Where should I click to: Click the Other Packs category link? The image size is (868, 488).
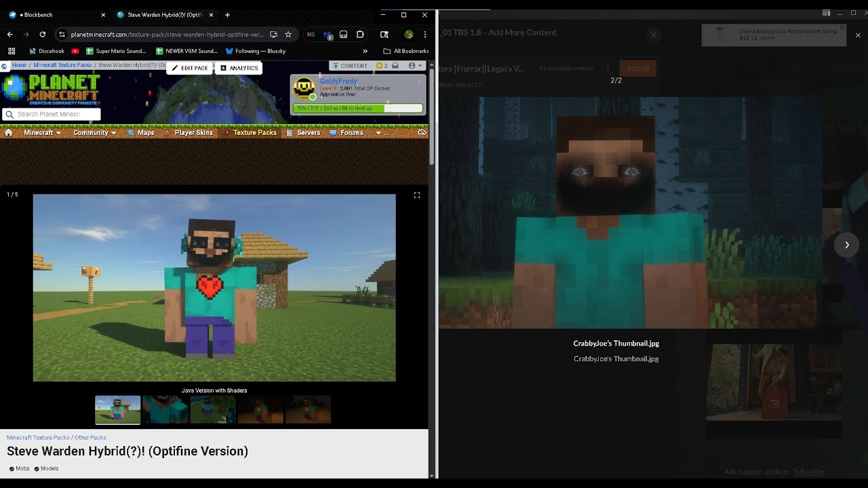(90, 438)
